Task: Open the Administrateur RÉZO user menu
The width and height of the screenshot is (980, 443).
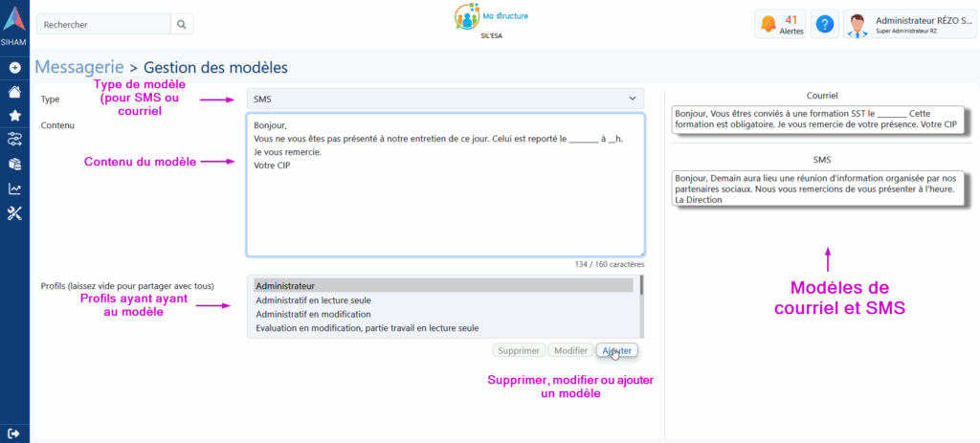Action: click(x=908, y=25)
